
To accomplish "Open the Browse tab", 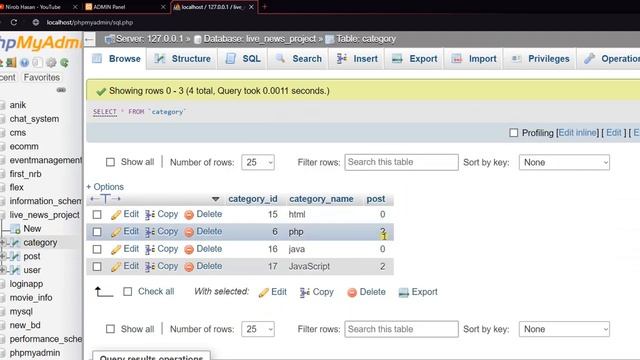I will click(116, 59).
